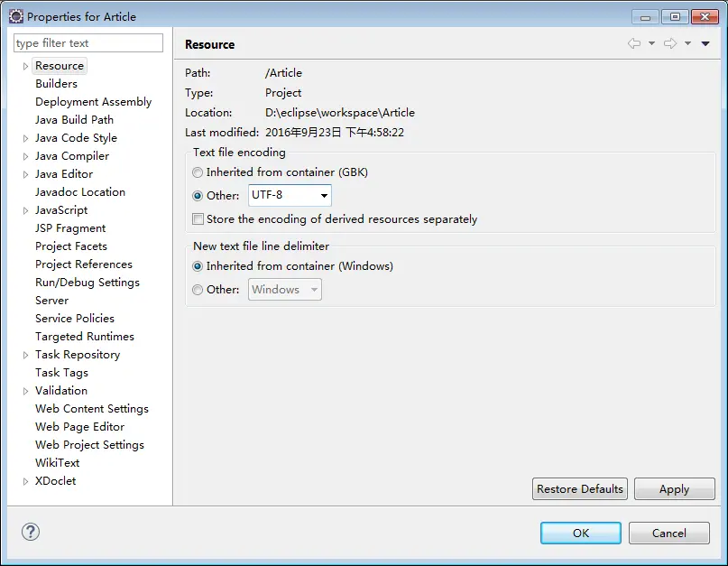
Task: Click the help question mark icon
Action: point(31,532)
